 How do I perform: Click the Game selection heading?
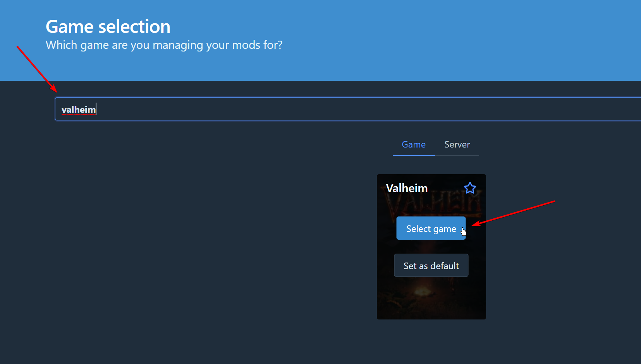point(108,27)
